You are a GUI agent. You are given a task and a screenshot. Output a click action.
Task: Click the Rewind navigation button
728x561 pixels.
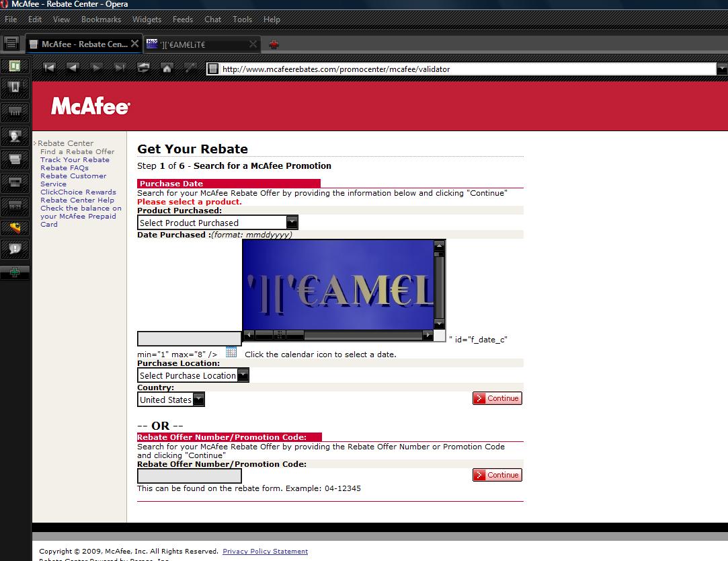pyautogui.click(x=49, y=68)
